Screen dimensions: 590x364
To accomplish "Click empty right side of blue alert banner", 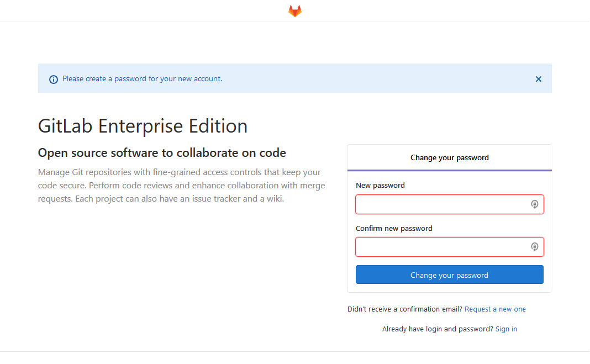I will 387,79.
